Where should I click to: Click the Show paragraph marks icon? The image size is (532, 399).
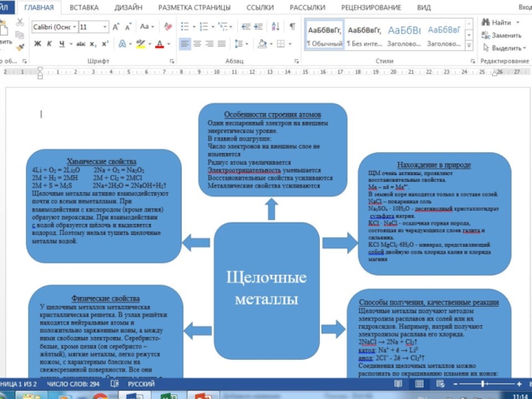pyautogui.click(x=292, y=27)
